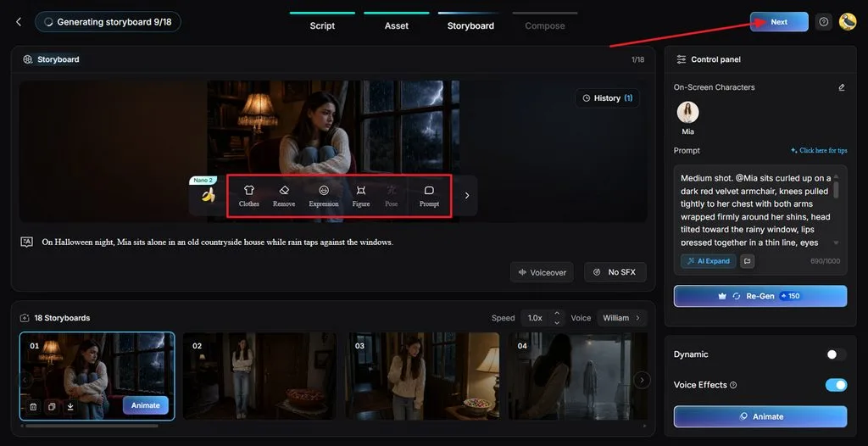Turn off Voice Effects switch

point(836,384)
